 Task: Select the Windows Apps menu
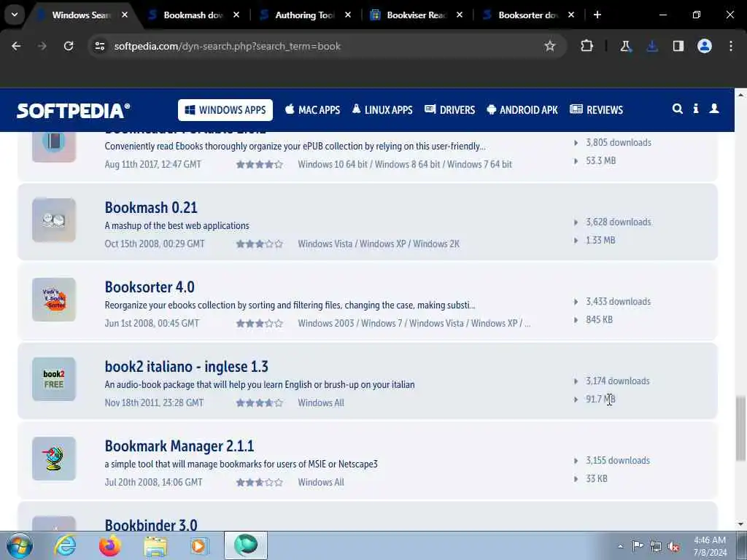[225, 110]
